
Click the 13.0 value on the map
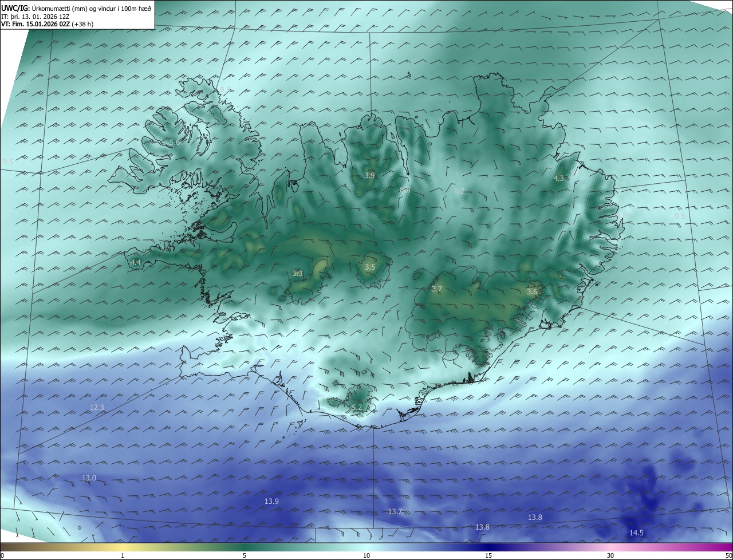click(89, 478)
